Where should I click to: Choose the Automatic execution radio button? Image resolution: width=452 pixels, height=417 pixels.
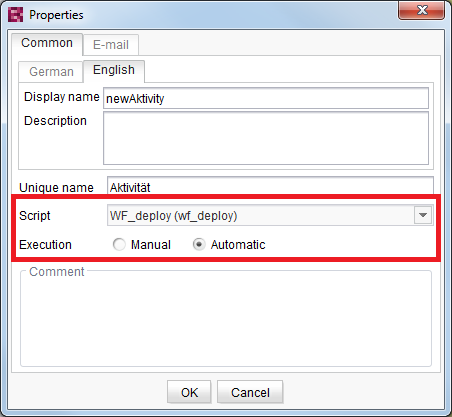199,245
